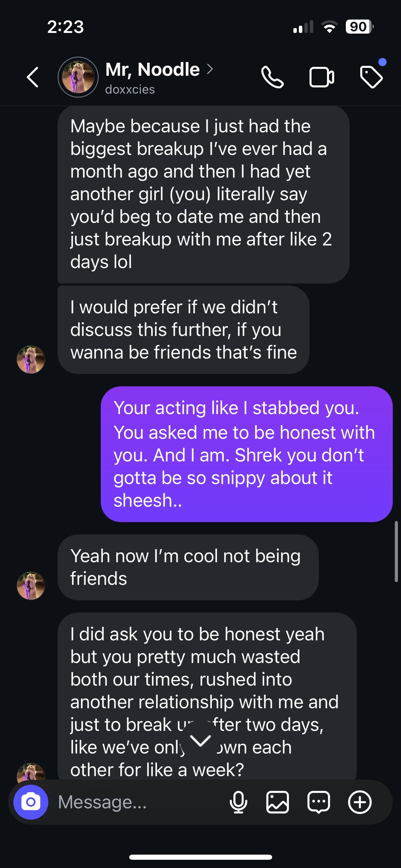Jump to latest messages with down chevron
The width and height of the screenshot is (401, 868).
coord(200,741)
